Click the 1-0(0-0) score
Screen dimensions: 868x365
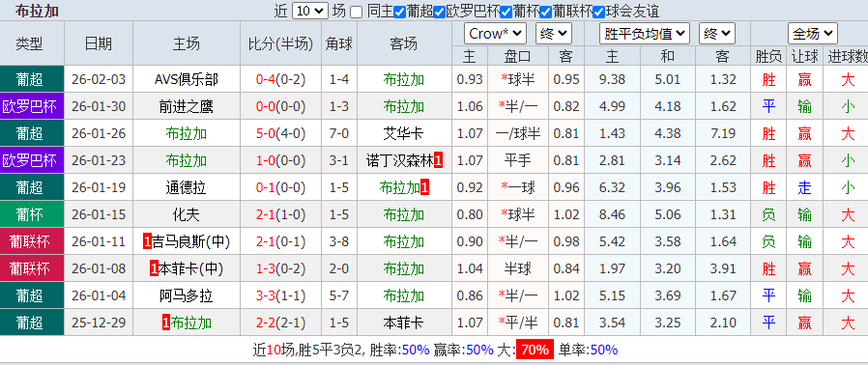click(x=280, y=160)
